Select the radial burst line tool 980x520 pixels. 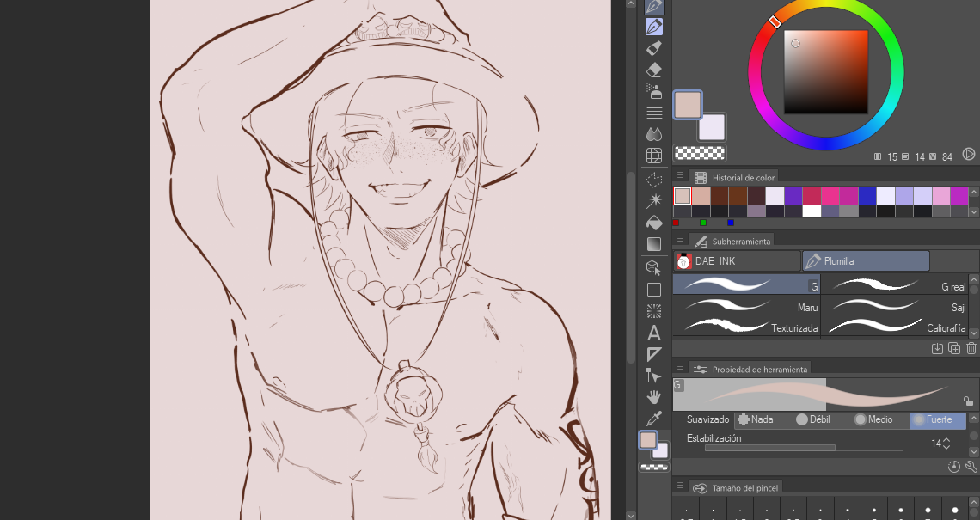(653, 311)
